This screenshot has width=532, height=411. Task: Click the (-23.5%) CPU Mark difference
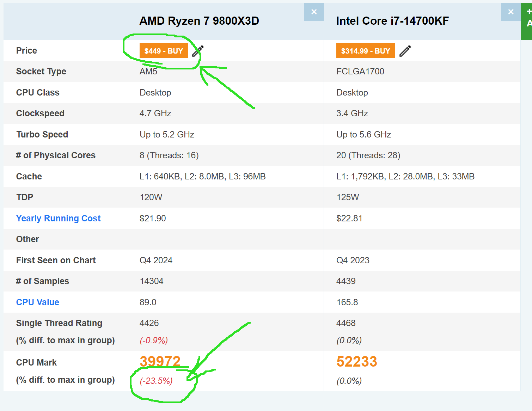click(156, 381)
